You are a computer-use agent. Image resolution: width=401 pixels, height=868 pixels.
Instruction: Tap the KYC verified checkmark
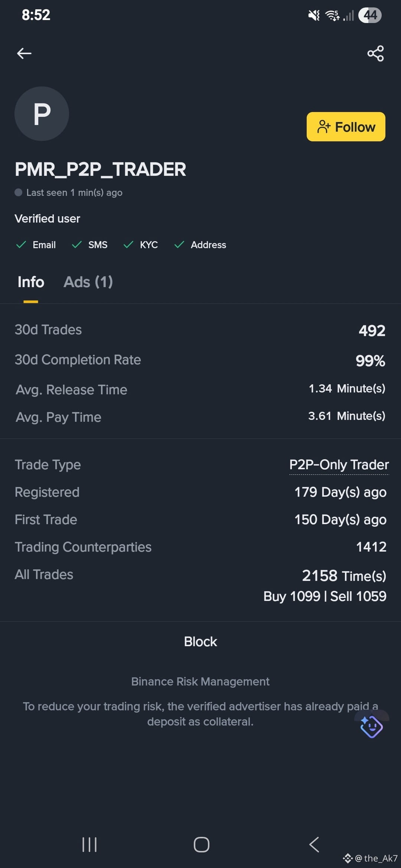click(x=128, y=244)
